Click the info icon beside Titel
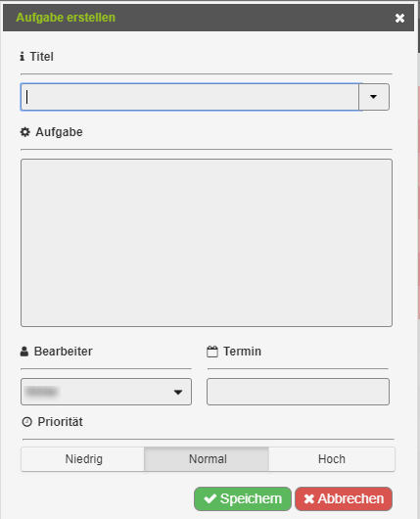This screenshot has width=420, height=519. click(x=23, y=57)
